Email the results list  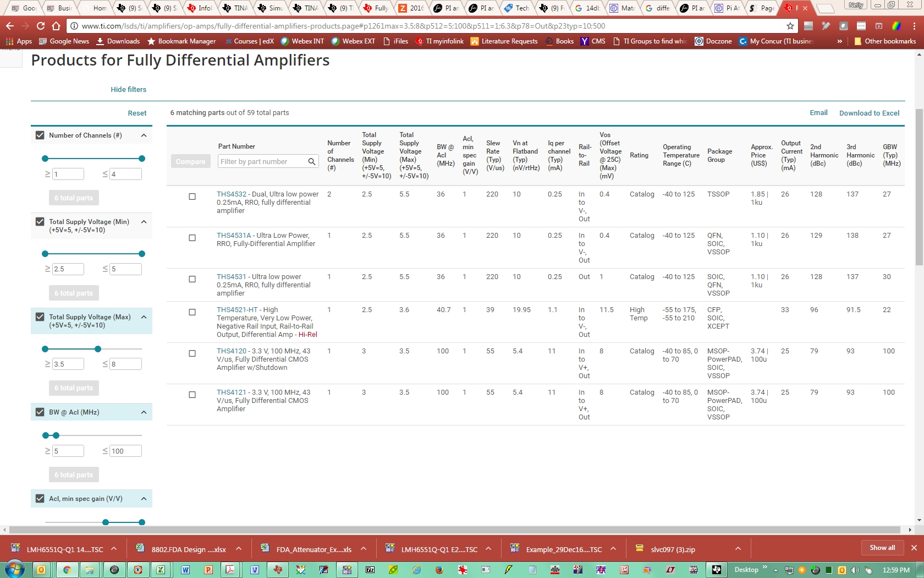point(818,113)
